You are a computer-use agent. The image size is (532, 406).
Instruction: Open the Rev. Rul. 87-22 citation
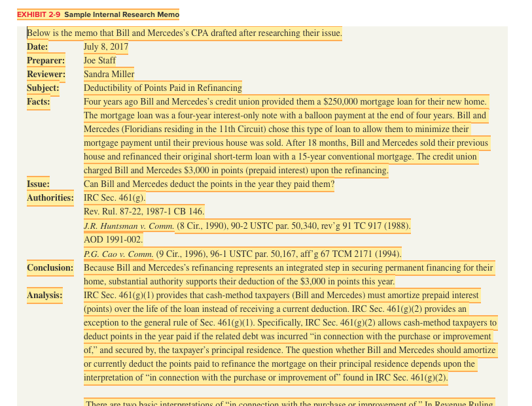click(142, 211)
